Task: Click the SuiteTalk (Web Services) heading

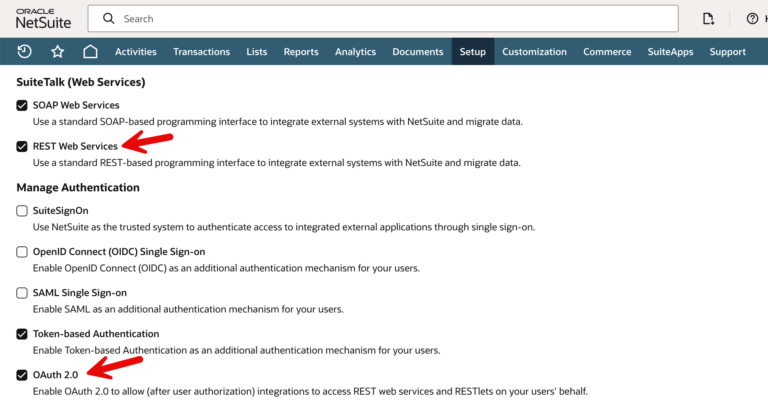Action: point(81,82)
